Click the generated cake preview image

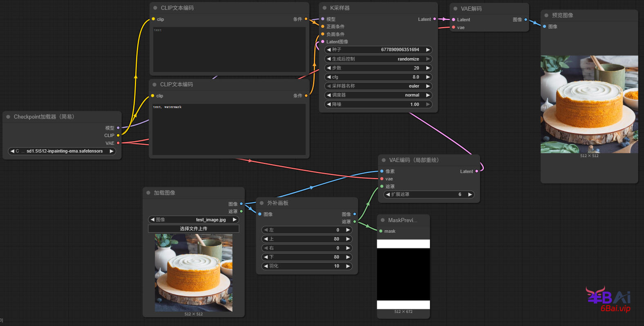pyautogui.click(x=589, y=104)
